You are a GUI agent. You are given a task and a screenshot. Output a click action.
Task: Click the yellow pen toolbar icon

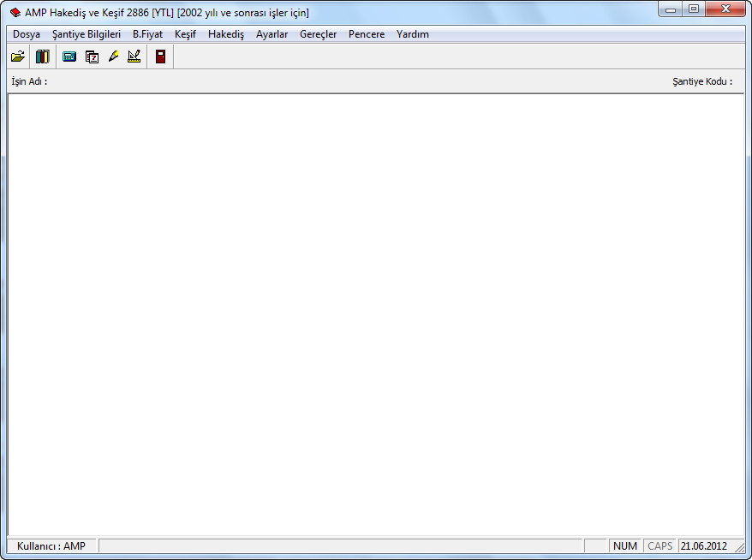[x=113, y=57]
